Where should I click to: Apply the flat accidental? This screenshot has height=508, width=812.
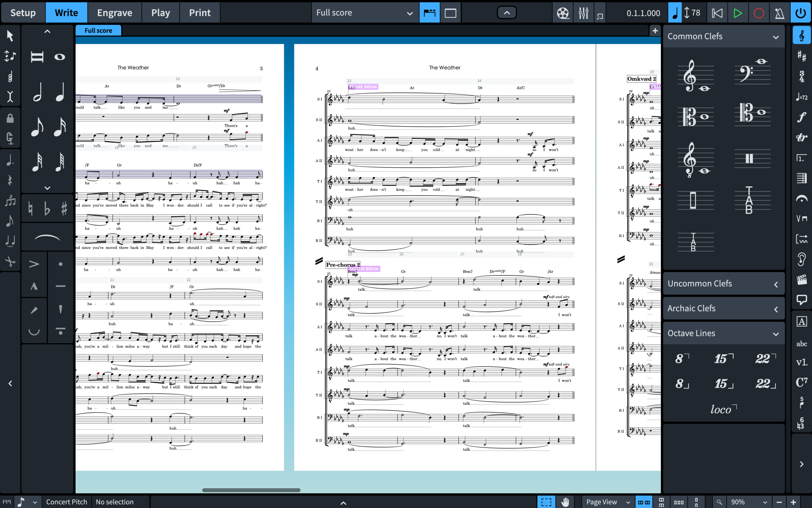[x=47, y=208]
